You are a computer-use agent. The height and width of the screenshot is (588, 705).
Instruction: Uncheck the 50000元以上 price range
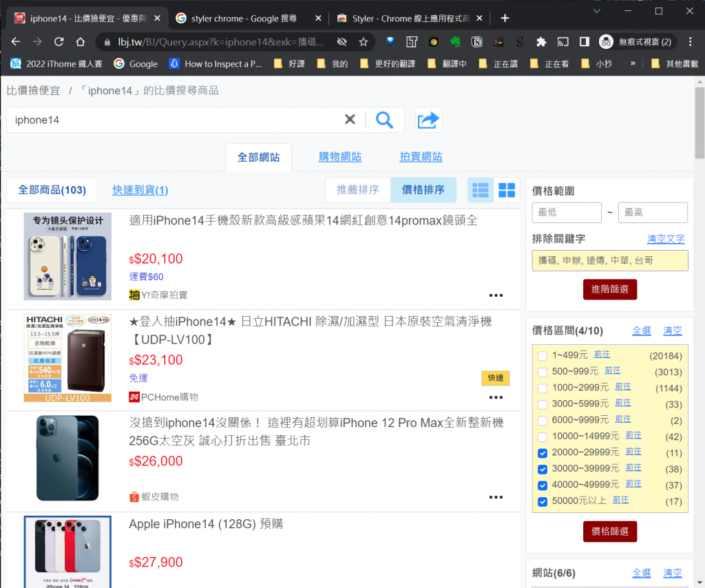pyautogui.click(x=543, y=502)
